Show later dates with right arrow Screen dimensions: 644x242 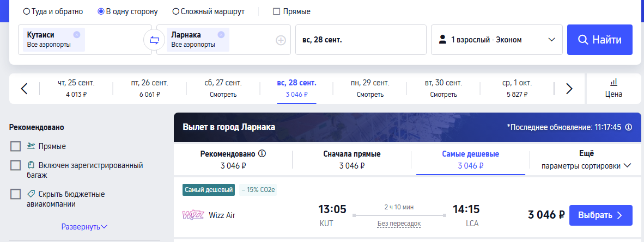pyautogui.click(x=569, y=88)
